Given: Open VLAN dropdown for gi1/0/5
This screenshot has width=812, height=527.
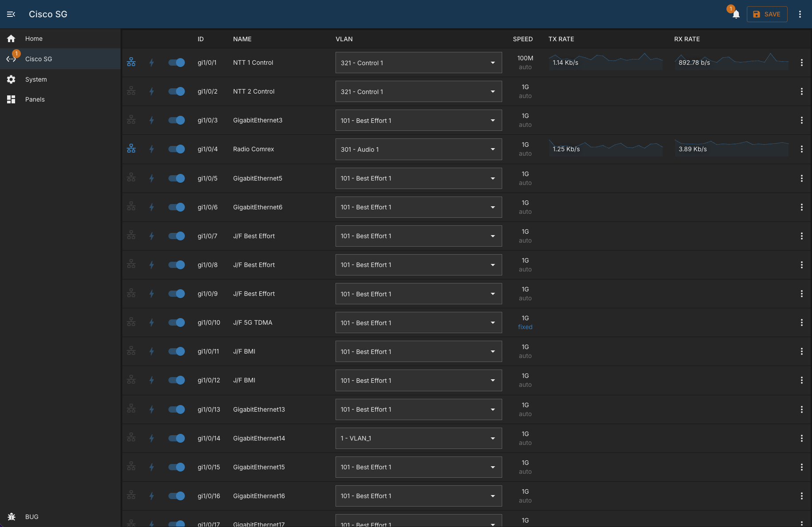Looking at the screenshot, I should click(418, 178).
